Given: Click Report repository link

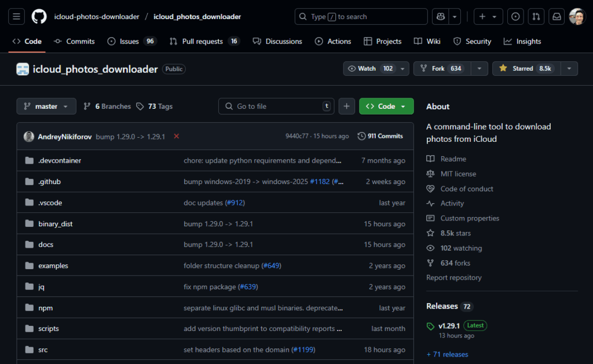Looking at the screenshot, I should click(454, 277).
